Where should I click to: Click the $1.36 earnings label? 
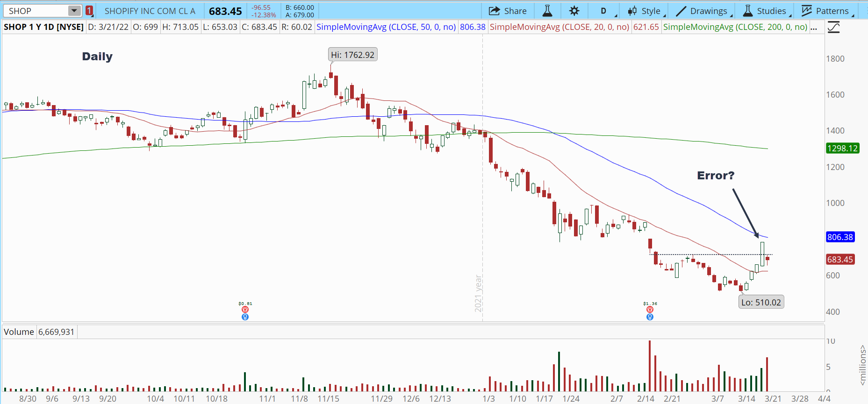click(650, 304)
